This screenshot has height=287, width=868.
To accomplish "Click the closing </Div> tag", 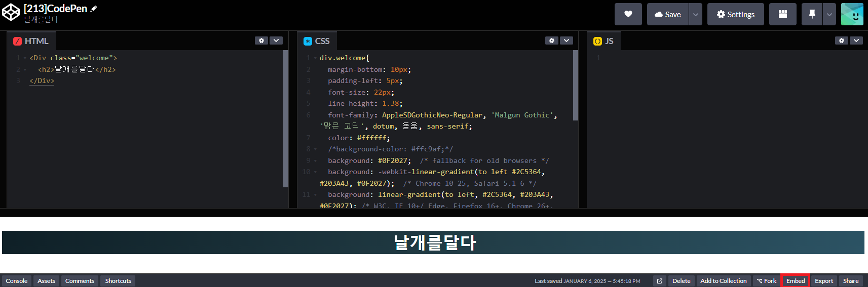I will [42, 81].
